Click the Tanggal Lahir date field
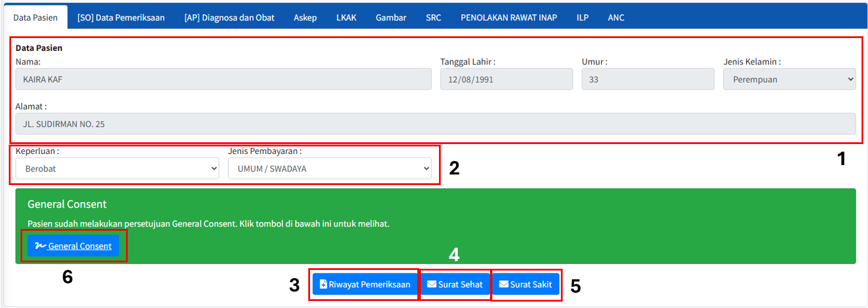 pyautogui.click(x=506, y=79)
